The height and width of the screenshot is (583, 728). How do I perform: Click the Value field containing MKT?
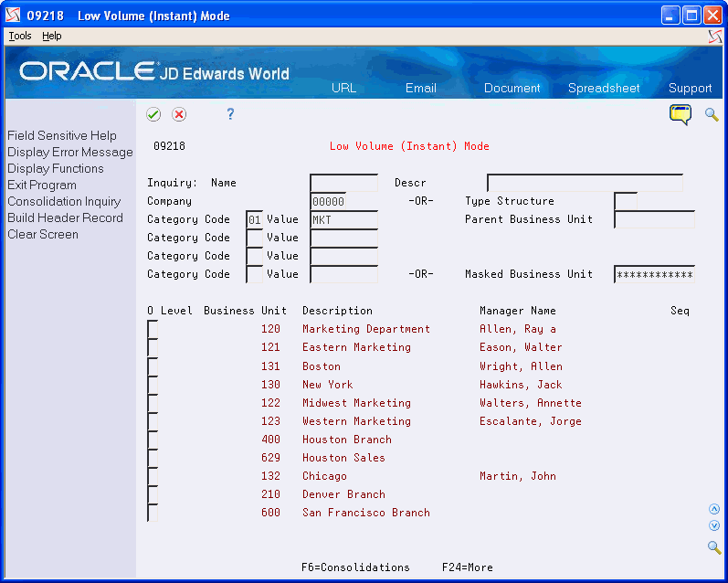(344, 219)
